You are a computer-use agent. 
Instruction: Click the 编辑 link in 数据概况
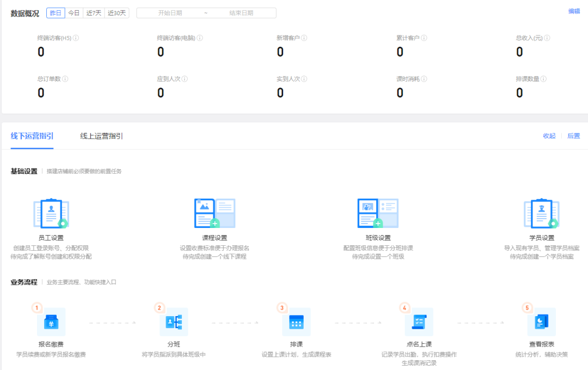574,11
